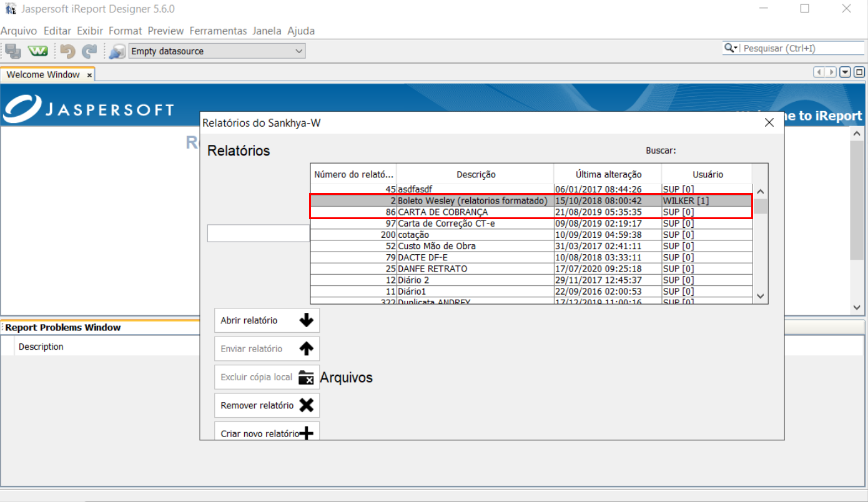The width and height of the screenshot is (868, 502).
Task: Close the Welcome Window tab
Action: click(x=89, y=75)
